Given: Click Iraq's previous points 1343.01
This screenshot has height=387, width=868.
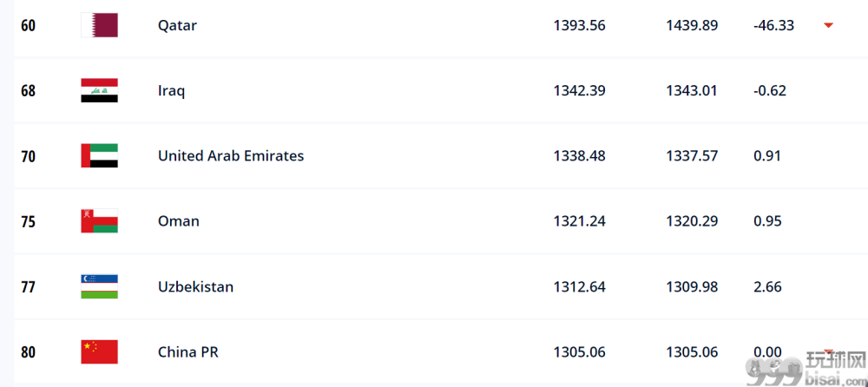Looking at the screenshot, I should (692, 91).
